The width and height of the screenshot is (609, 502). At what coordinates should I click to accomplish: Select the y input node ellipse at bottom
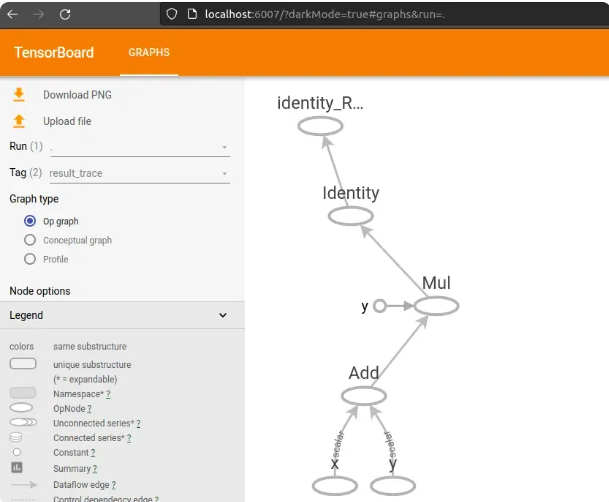click(x=393, y=486)
